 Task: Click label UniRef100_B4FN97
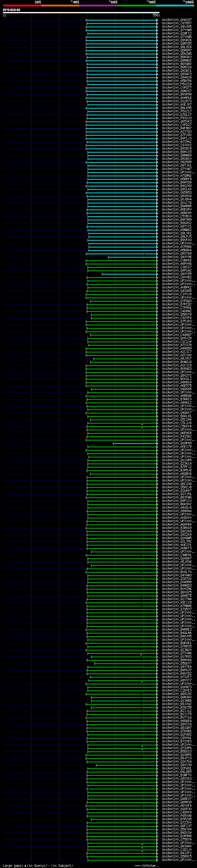pyautogui.click(x=177, y=128)
